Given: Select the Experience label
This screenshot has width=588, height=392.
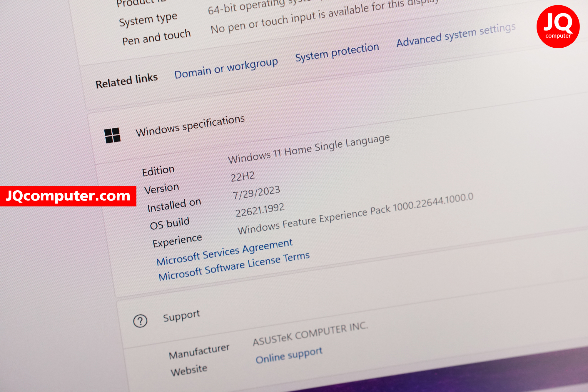Looking at the screenshot, I should [x=178, y=241].
